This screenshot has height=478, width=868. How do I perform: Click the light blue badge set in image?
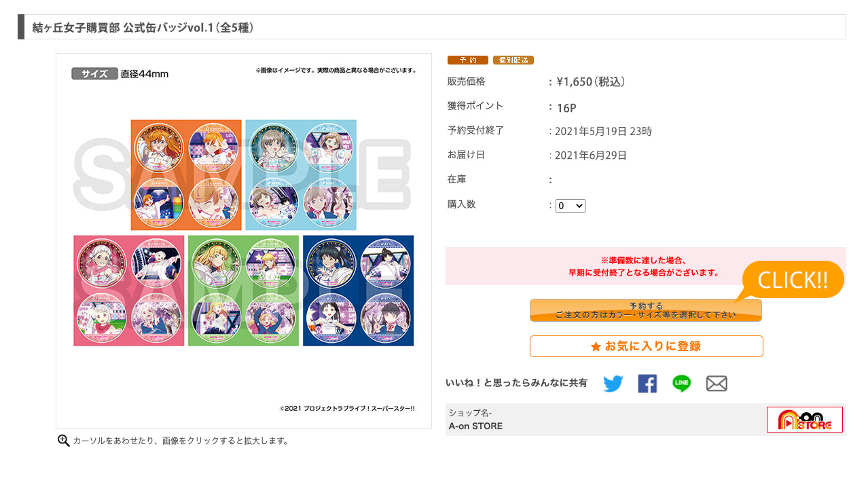click(301, 175)
